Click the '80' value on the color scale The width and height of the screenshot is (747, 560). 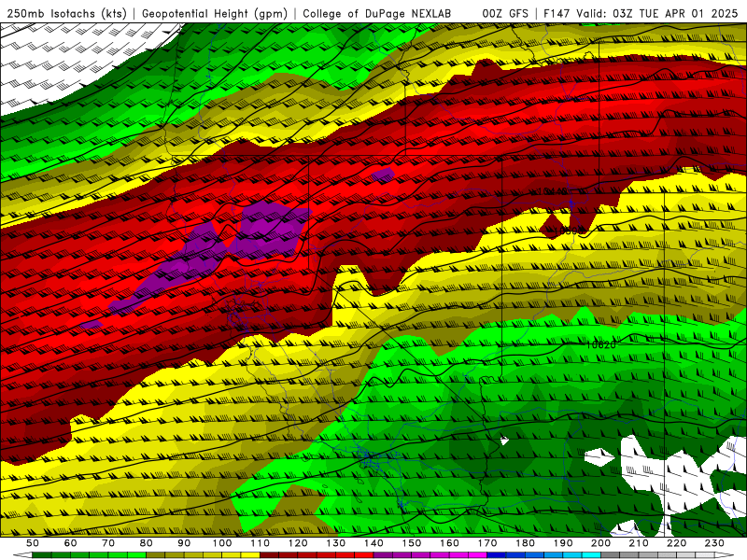coord(146,543)
